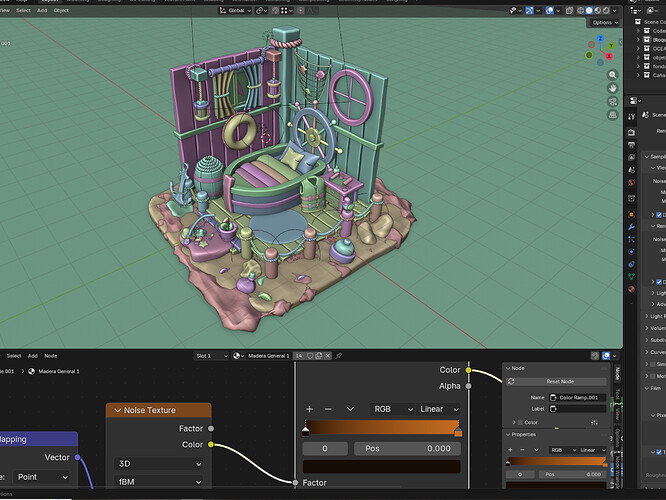Open the Object properties orange square icon
This screenshot has width=666, height=500.
point(632,214)
